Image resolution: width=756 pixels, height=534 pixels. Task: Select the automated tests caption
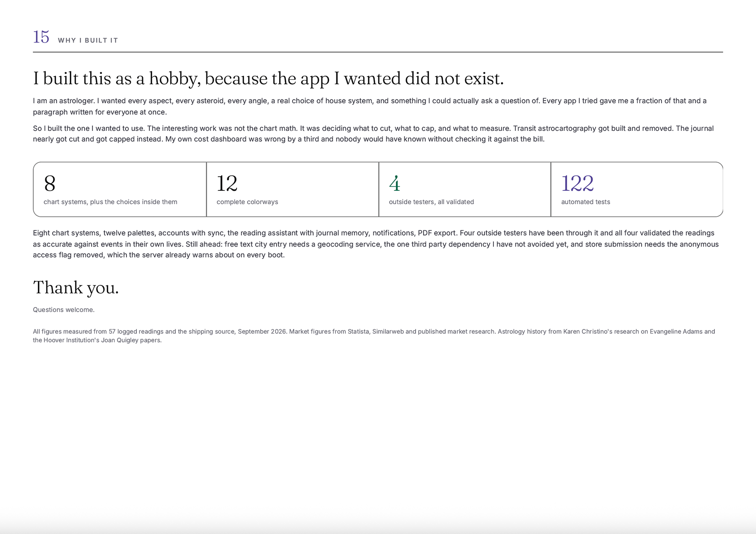click(586, 202)
